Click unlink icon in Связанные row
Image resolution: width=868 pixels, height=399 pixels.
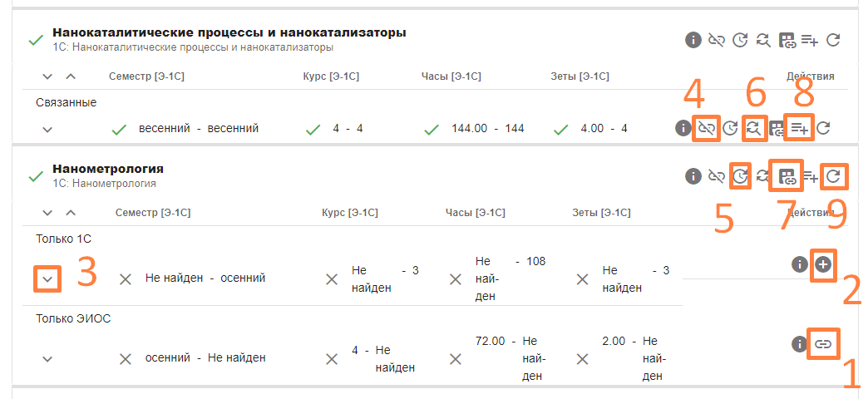[x=707, y=128]
